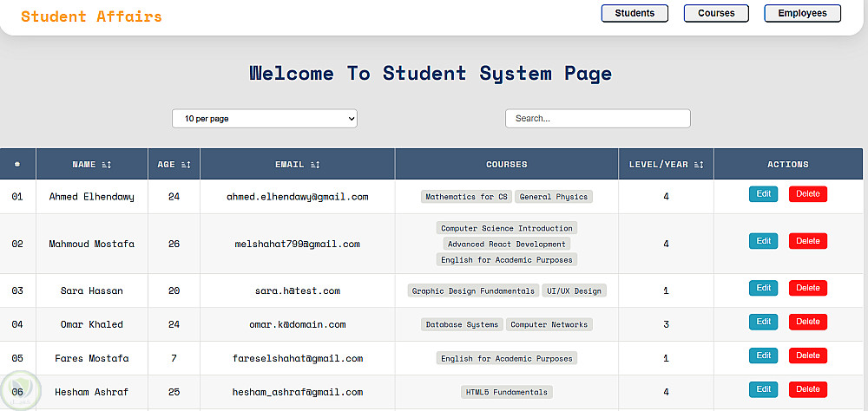Click the sort icon beside EMAIL header

315,165
